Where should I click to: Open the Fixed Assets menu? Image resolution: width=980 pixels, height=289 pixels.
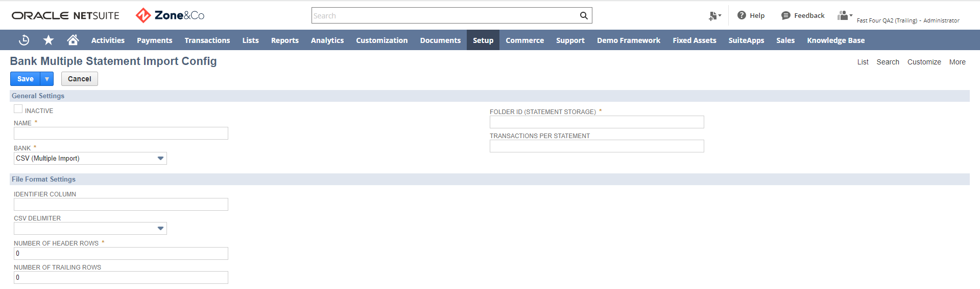click(695, 40)
